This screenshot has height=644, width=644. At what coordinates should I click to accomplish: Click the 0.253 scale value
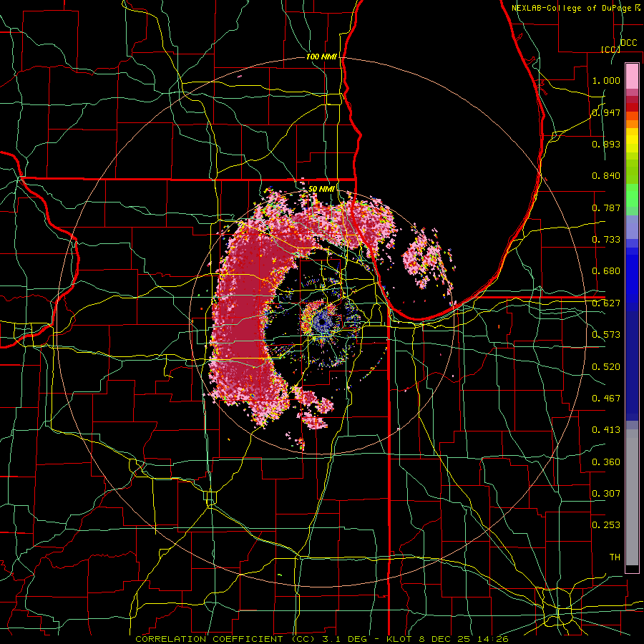click(606, 525)
